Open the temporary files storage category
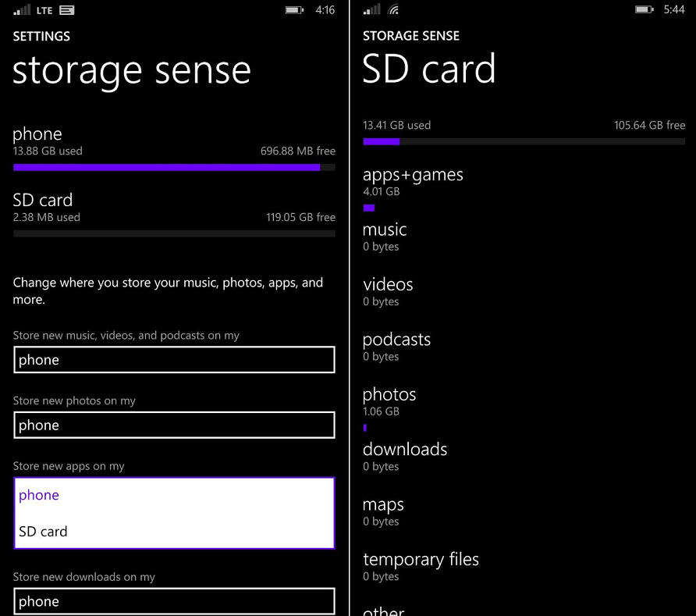The image size is (696, 616). click(x=421, y=559)
